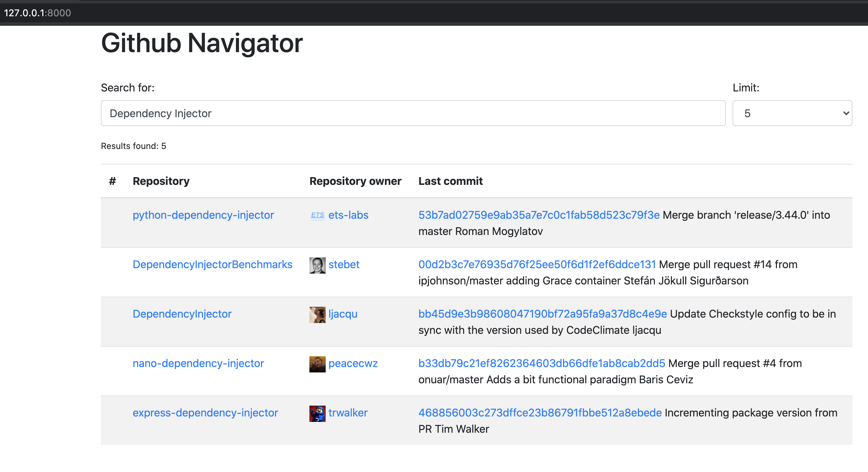This screenshot has width=868, height=472.
Task: Click the 127.0.0.1:8000 address bar
Action: 37,13
